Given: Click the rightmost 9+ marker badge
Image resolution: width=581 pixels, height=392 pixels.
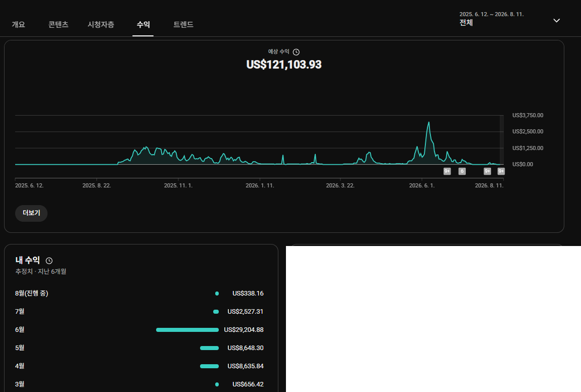Looking at the screenshot, I should [501, 171].
